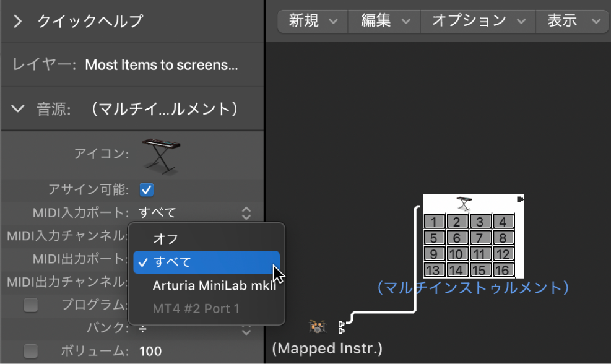Collapse the 音源 section disclosure triangle
The width and height of the screenshot is (611, 364).
[17, 107]
